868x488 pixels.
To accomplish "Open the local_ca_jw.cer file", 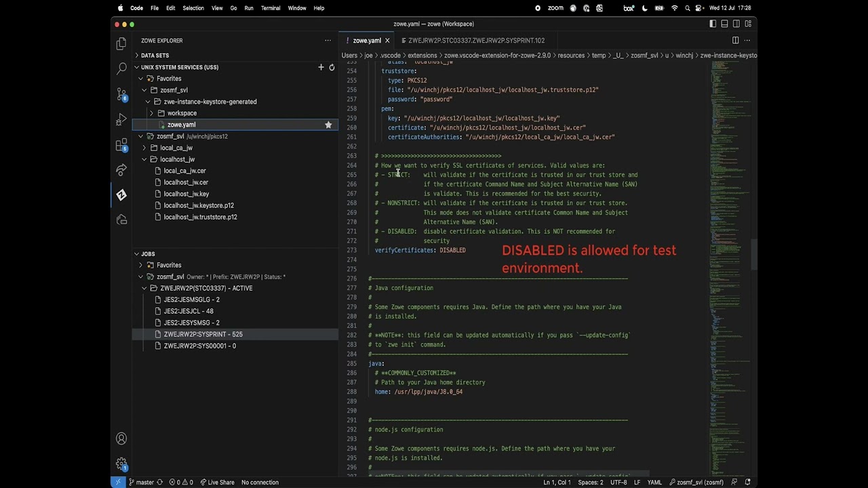I will [184, 171].
